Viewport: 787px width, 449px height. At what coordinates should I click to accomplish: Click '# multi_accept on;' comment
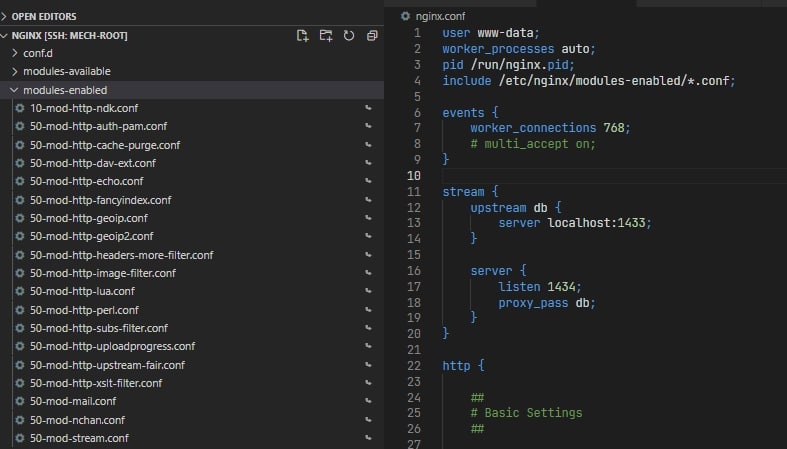pos(533,144)
